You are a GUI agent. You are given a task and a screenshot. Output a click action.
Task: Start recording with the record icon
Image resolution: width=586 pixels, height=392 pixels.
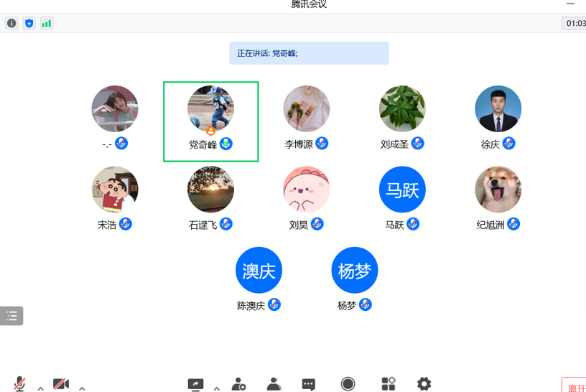pyautogui.click(x=348, y=384)
